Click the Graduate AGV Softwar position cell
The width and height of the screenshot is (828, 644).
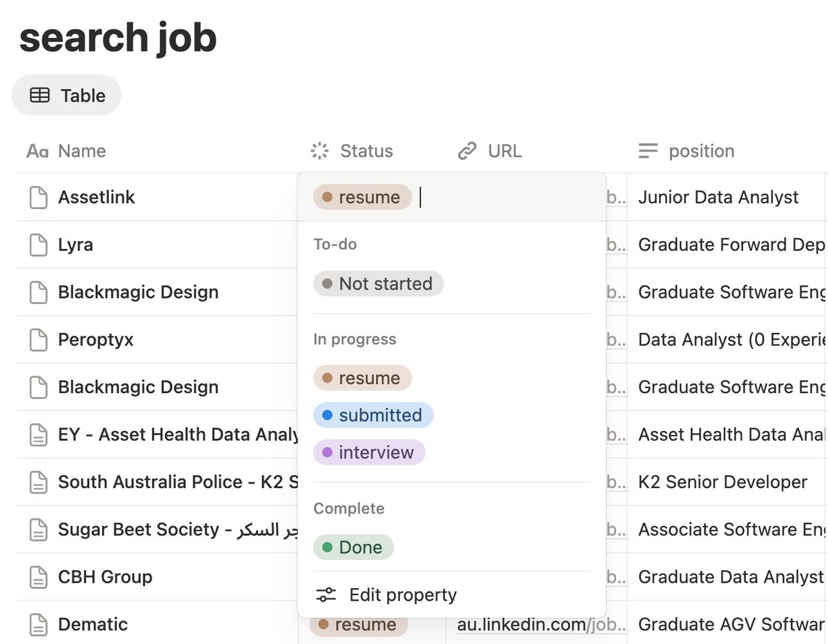[x=731, y=625]
